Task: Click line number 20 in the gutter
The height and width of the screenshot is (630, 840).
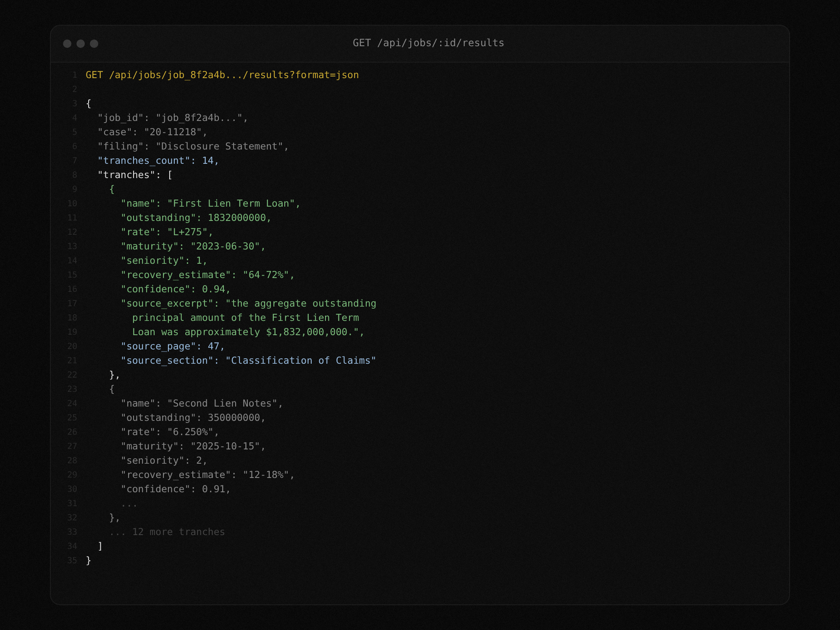Action: pos(72,346)
